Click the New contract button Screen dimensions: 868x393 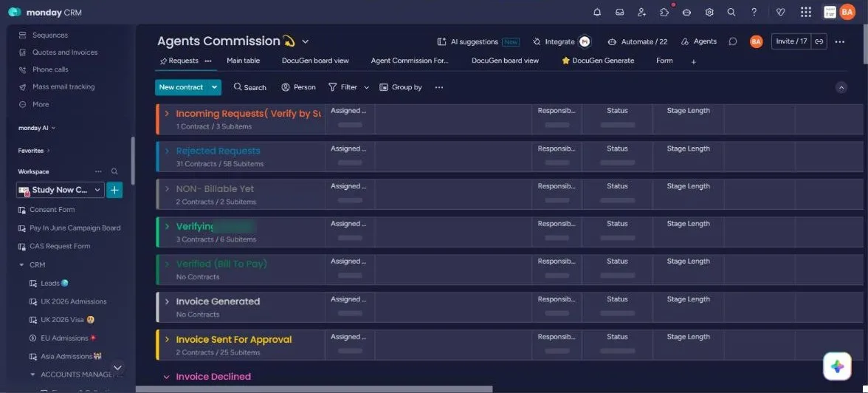[181, 87]
